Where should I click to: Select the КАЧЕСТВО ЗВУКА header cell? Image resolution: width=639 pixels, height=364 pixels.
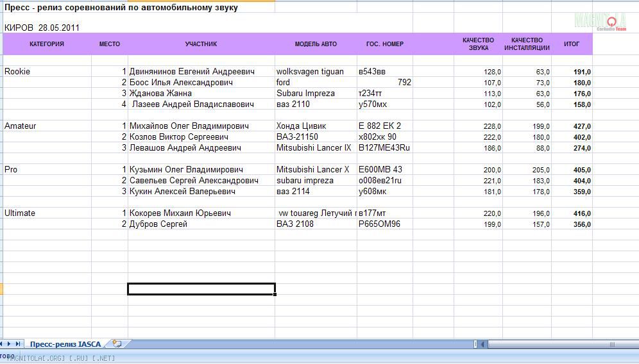478,44
